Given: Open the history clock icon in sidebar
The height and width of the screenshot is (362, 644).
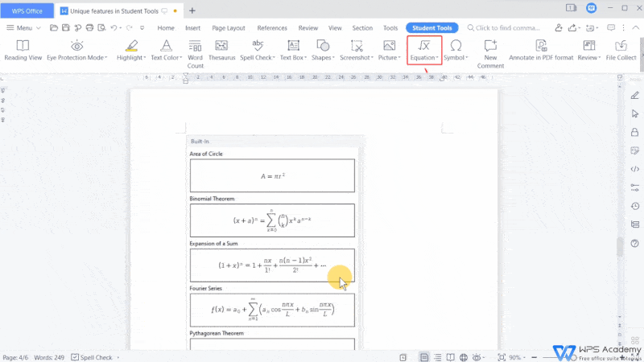Looking at the screenshot, I should click(x=634, y=206).
